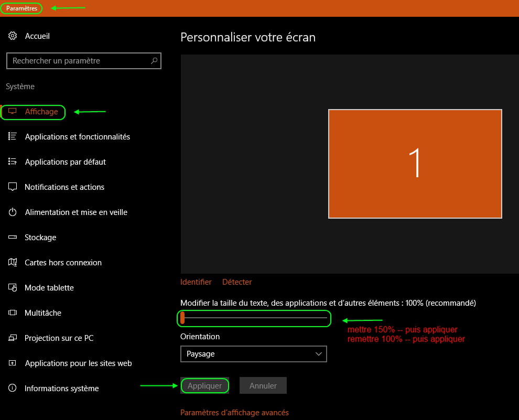Open the Stockage page
The height and width of the screenshot is (420, 519).
click(x=40, y=238)
